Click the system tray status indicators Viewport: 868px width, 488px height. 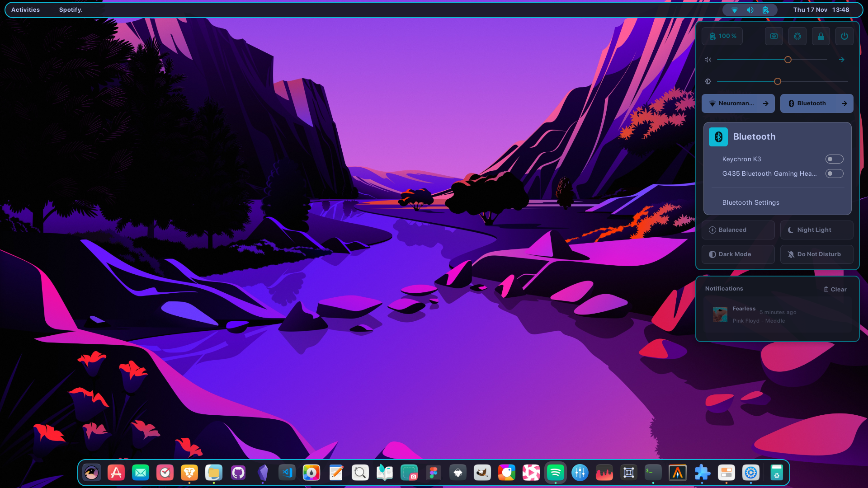click(750, 9)
